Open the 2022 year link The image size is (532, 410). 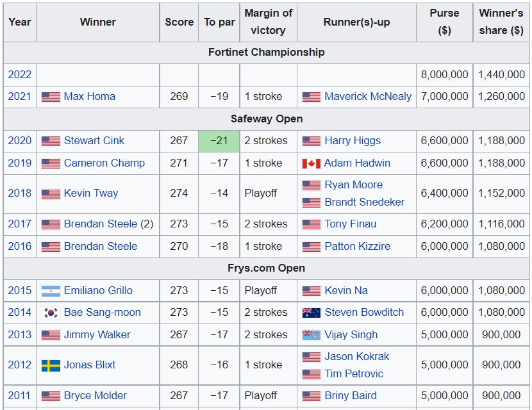pos(19,74)
